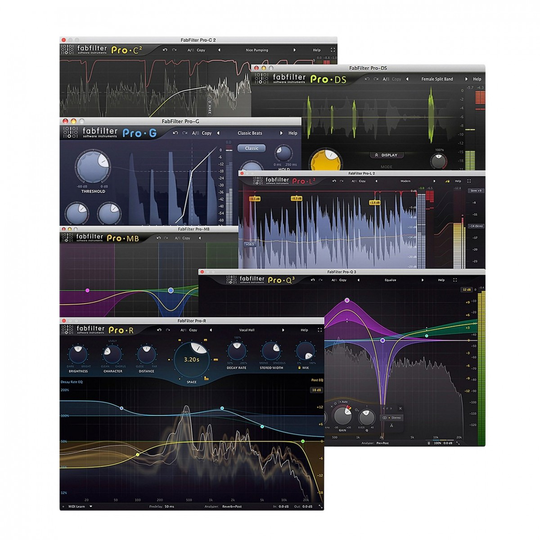Go to previous preset in Pro-C 2
Viewport: 540px width, 540px height.
tap(219, 50)
